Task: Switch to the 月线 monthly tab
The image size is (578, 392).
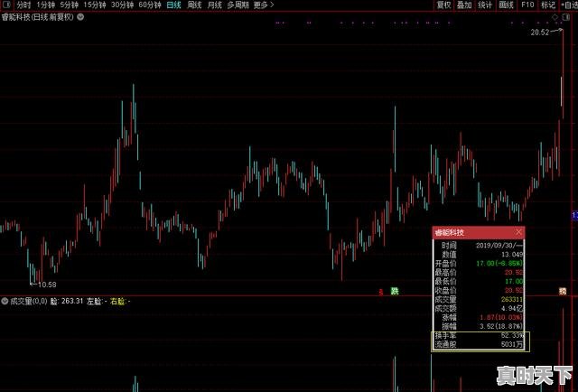Action: [215, 5]
